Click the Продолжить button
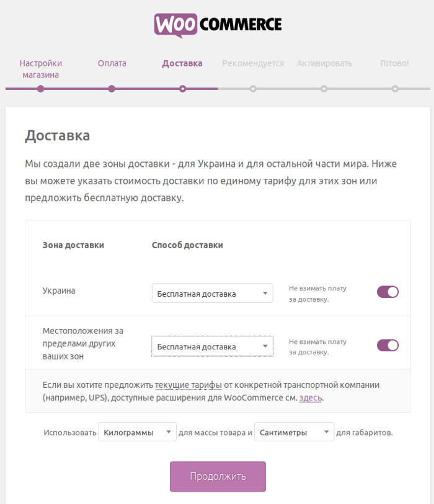The image size is (434, 504). 218,476
